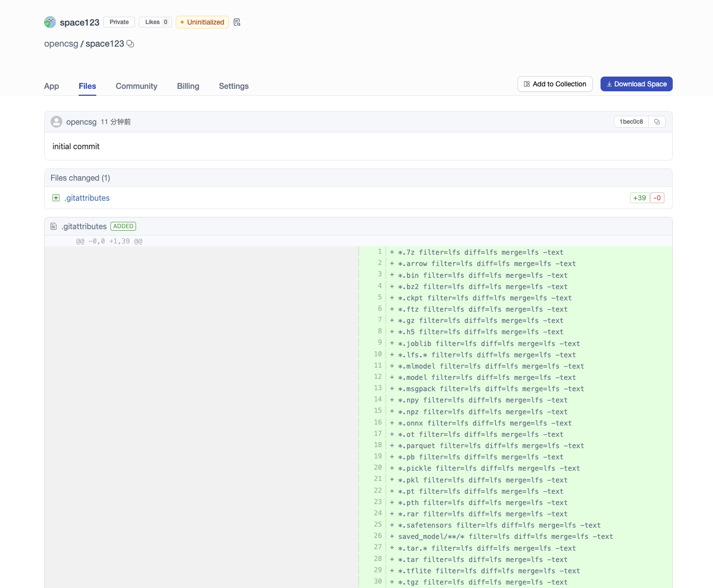Open the logs icon beside Uninitialized
713x588 pixels.
237,22
